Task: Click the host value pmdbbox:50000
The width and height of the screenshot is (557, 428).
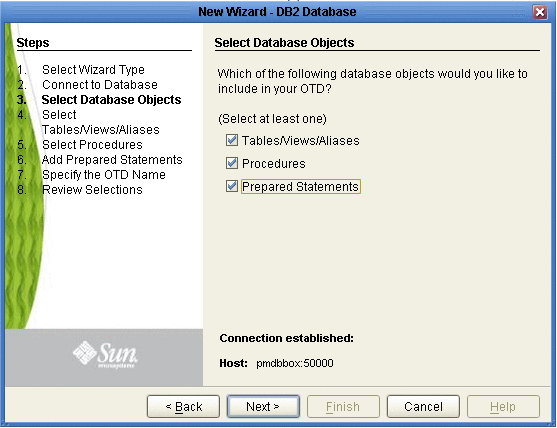Action: (x=295, y=363)
